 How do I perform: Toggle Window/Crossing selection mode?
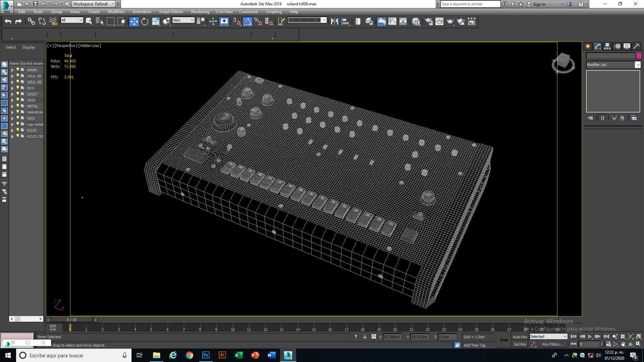[x=121, y=21]
